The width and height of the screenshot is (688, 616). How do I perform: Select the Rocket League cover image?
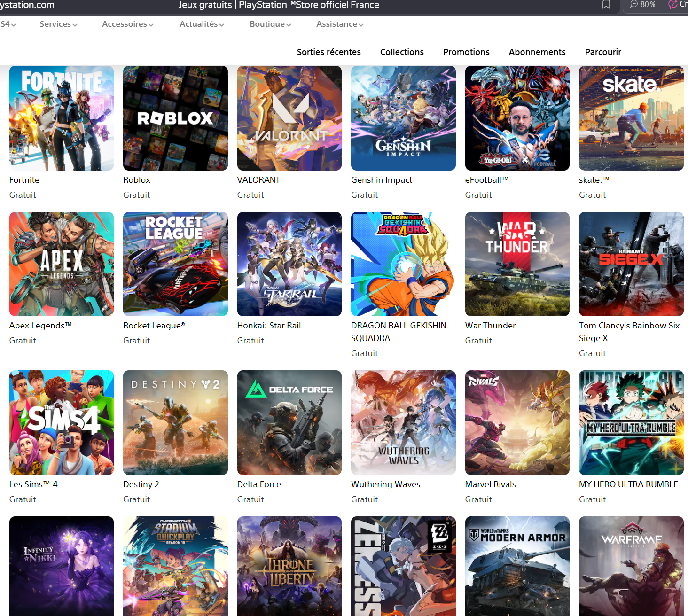pyautogui.click(x=175, y=264)
